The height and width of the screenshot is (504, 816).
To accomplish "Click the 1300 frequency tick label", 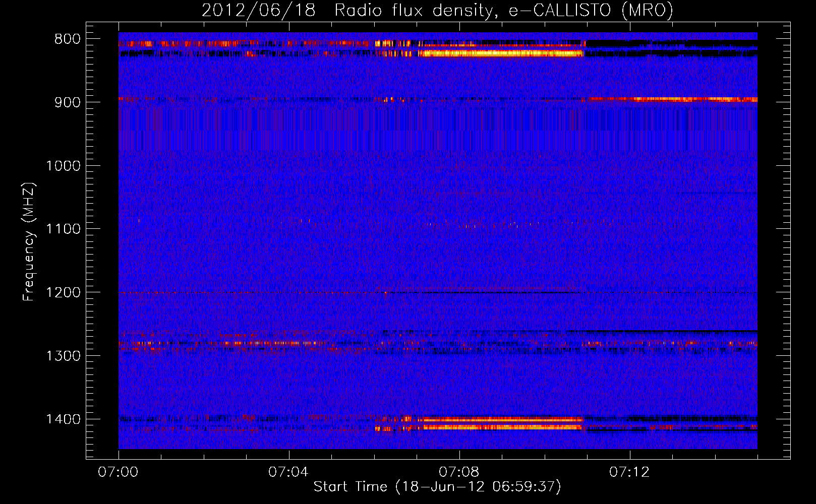I will click(x=63, y=356).
